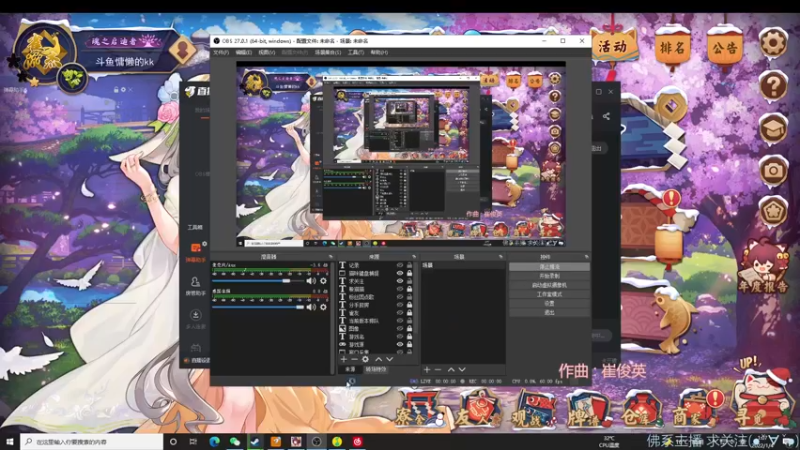Open 场景集合(S) menu in OBS
This screenshot has width=800, height=450.
point(328,53)
